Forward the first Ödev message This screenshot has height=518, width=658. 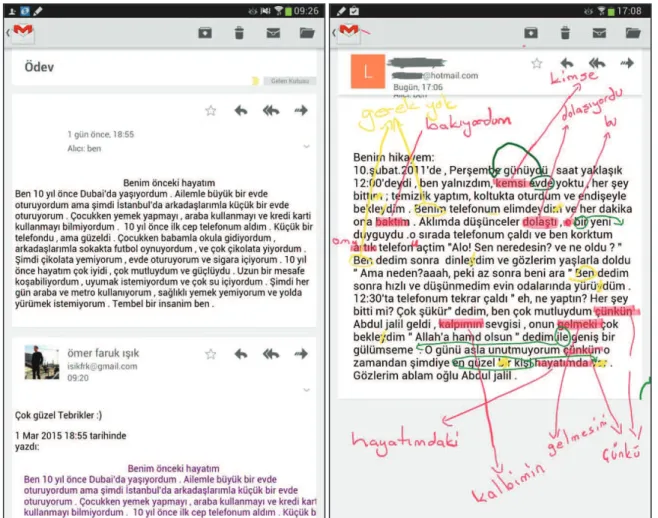(301, 111)
